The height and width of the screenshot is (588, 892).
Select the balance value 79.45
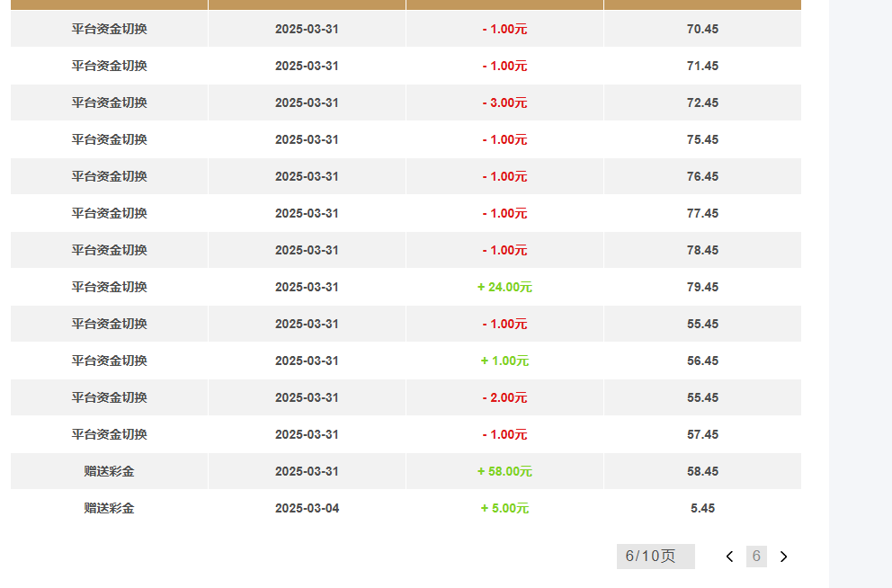point(702,287)
